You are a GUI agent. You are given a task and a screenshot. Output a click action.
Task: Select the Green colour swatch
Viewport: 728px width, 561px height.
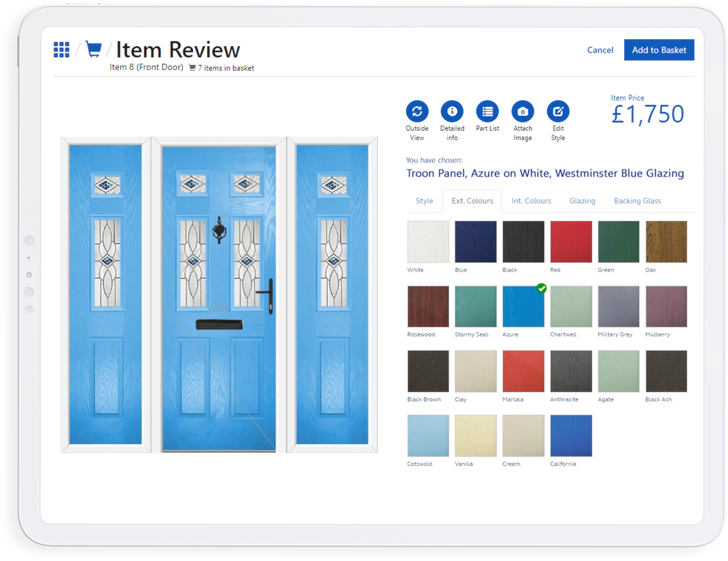pos(619,241)
